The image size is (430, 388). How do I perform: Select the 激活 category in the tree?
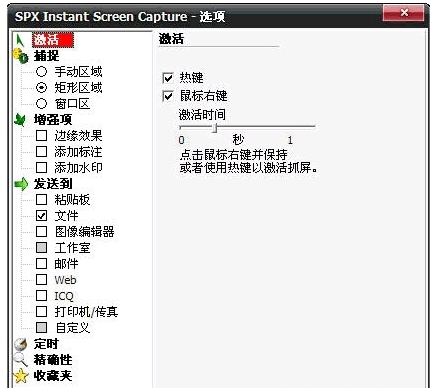[x=53, y=40]
